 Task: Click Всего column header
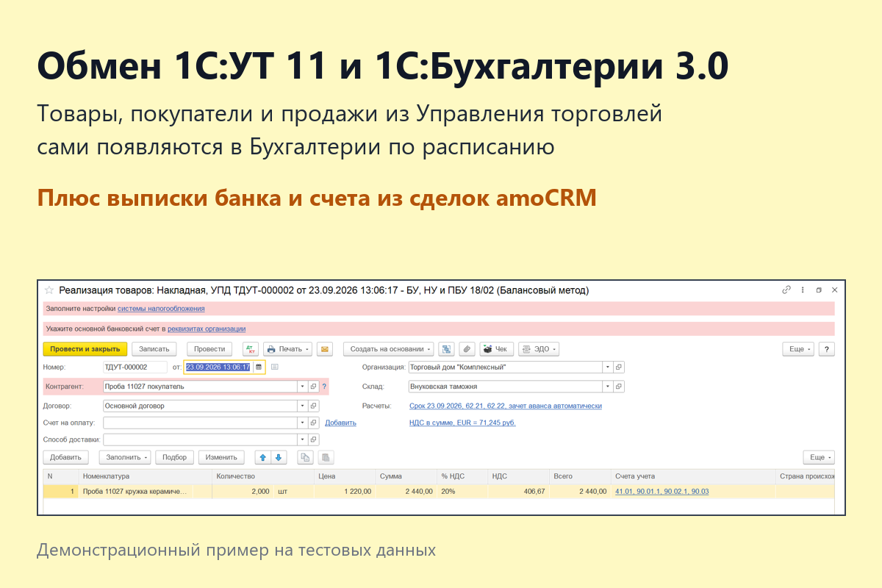[580, 476]
